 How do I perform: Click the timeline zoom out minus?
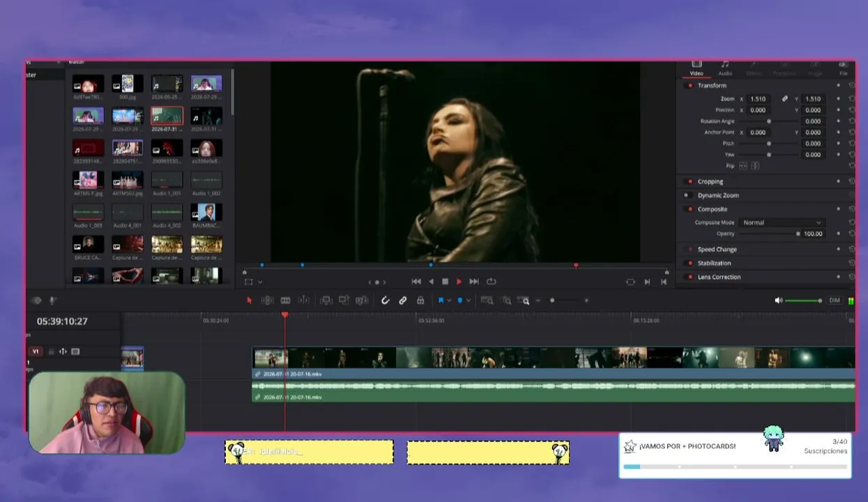click(538, 301)
